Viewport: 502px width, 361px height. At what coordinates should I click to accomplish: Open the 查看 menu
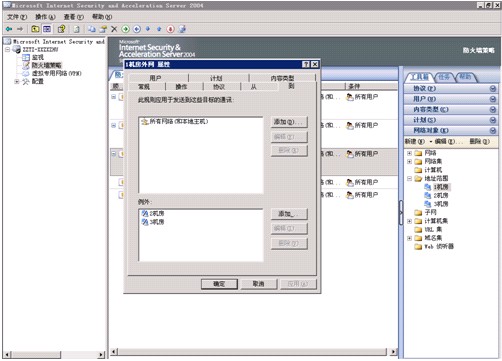pyautogui.click(x=73, y=17)
